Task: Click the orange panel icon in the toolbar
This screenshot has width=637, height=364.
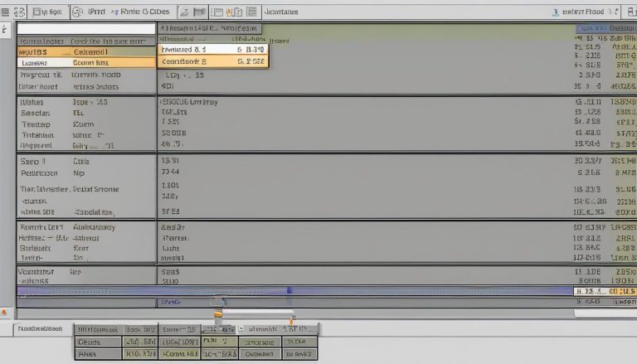Action: (x=234, y=12)
